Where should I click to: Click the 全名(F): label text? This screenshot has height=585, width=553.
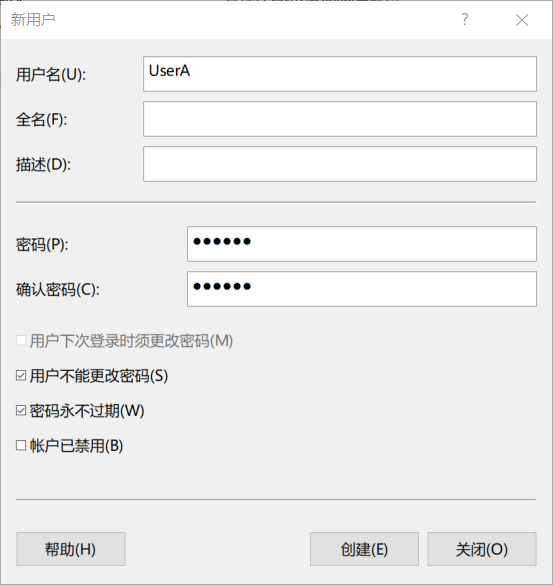click(41, 120)
